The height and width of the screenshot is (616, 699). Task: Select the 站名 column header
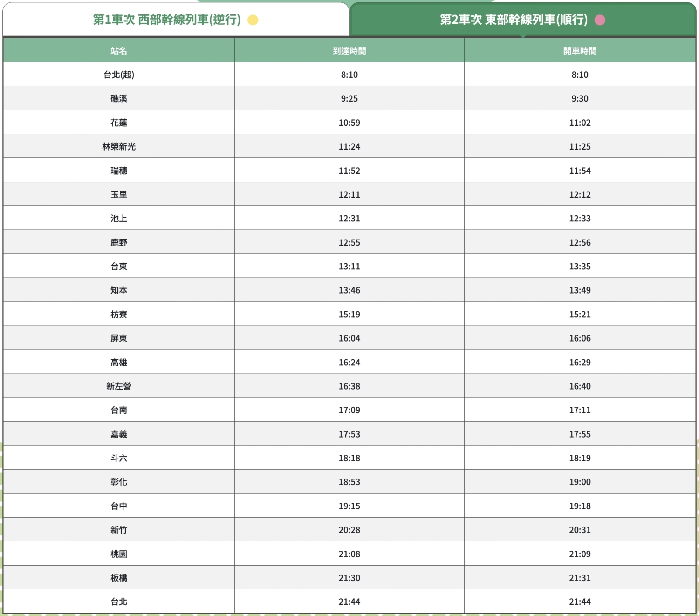(x=119, y=50)
